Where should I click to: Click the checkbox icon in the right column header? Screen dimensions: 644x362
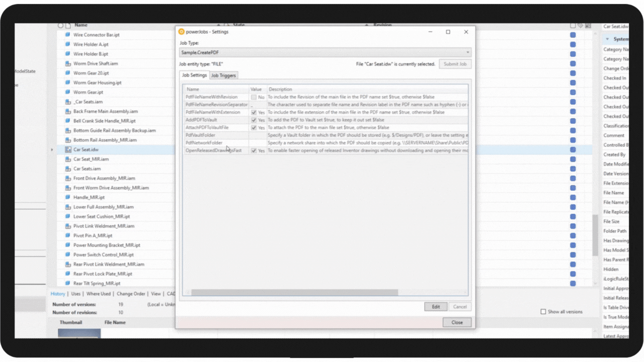click(x=573, y=26)
